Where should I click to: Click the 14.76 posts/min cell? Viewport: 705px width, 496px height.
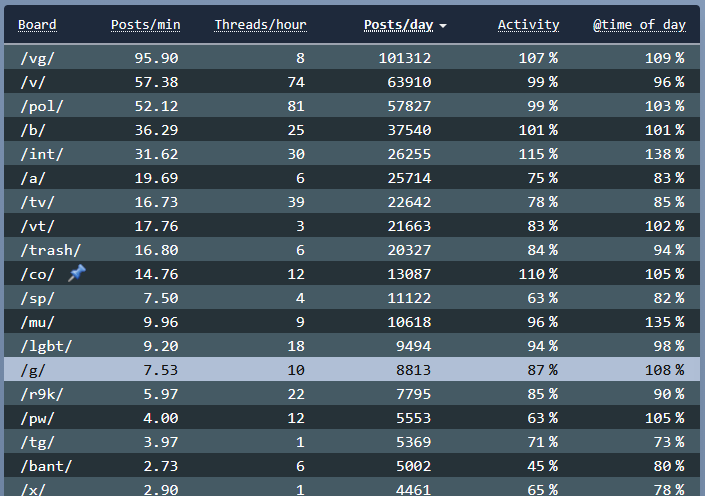pyautogui.click(x=156, y=274)
